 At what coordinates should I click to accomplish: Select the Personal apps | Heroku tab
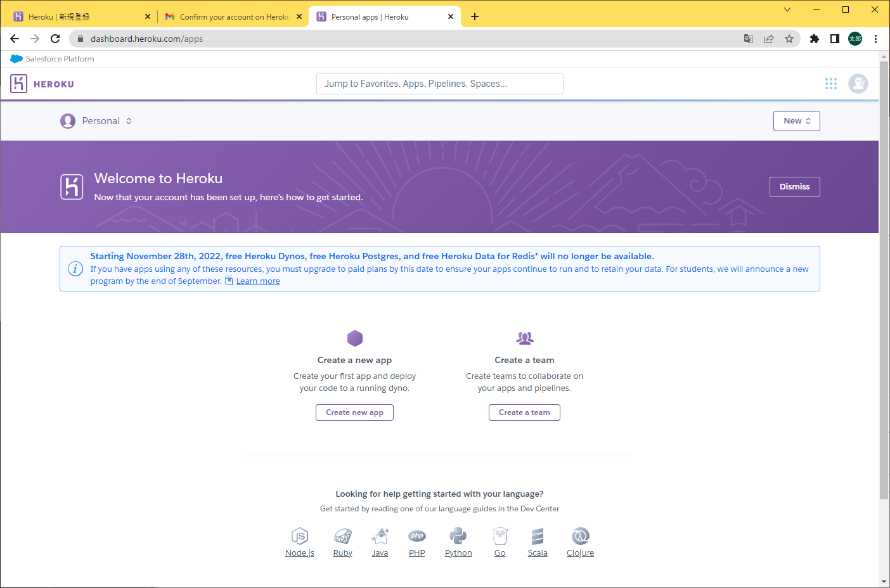point(384,17)
